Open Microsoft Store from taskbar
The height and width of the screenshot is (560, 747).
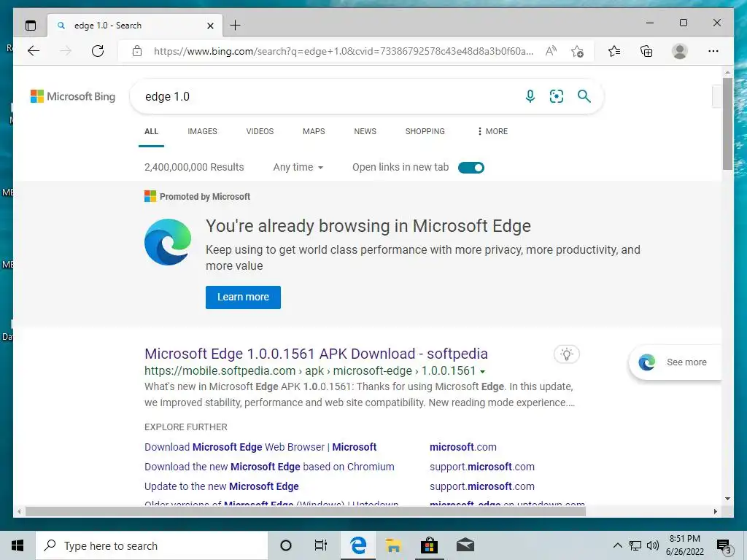(x=429, y=545)
